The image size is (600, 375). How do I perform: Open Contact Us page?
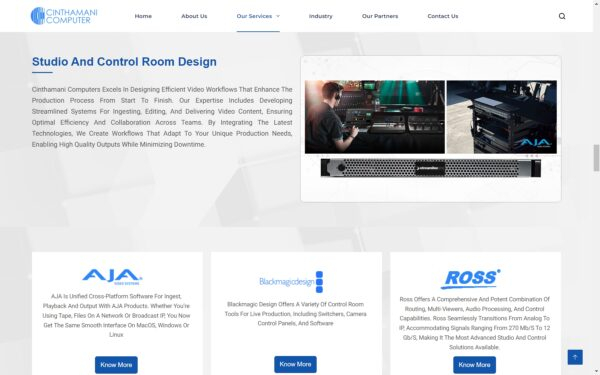443,16
